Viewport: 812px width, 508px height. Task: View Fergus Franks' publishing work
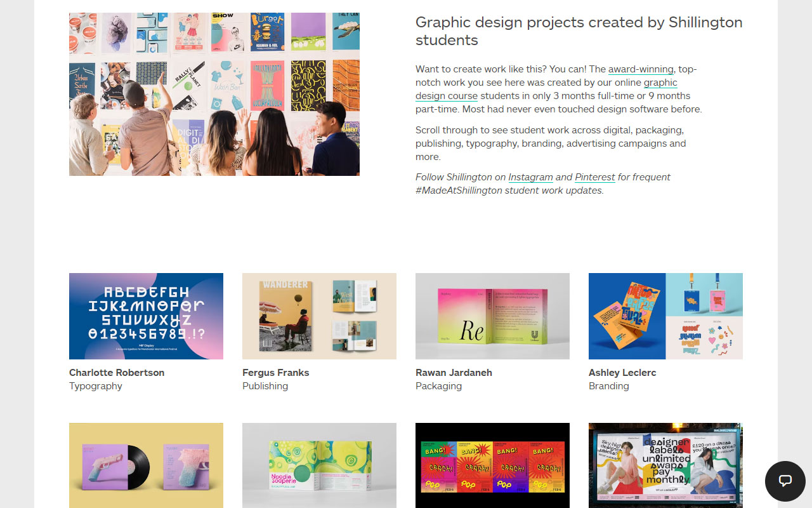[x=319, y=316]
